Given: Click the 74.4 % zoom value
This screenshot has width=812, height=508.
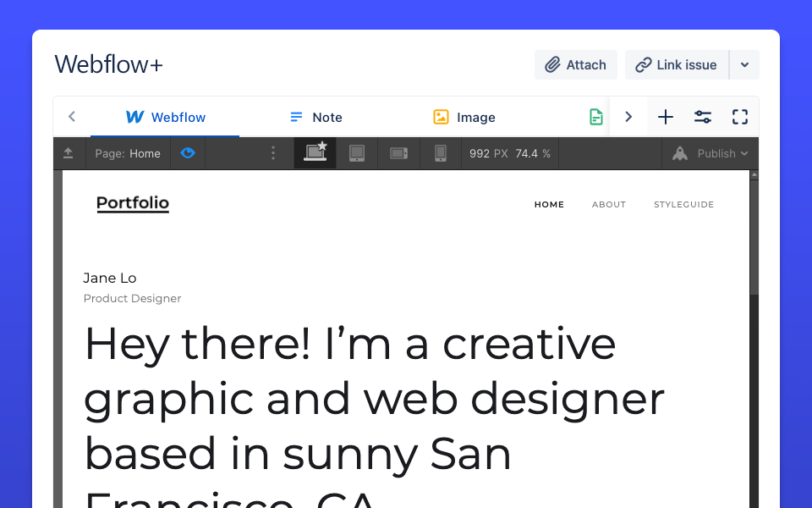Looking at the screenshot, I should (533, 153).
